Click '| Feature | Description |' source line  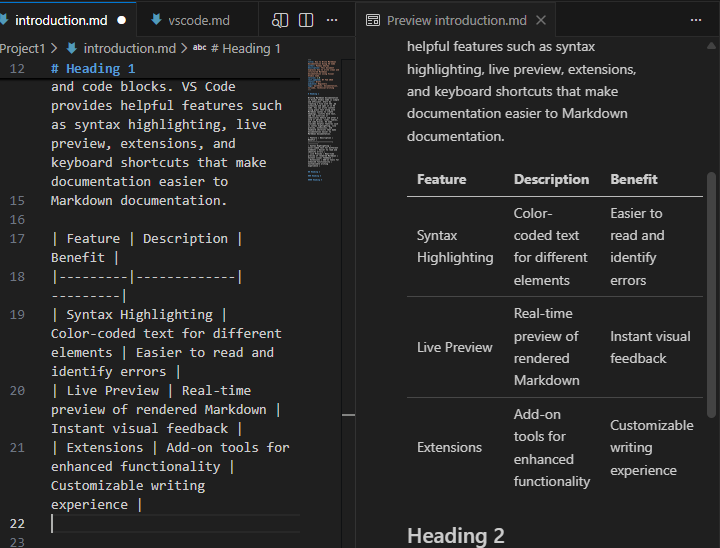pos(147,238)
